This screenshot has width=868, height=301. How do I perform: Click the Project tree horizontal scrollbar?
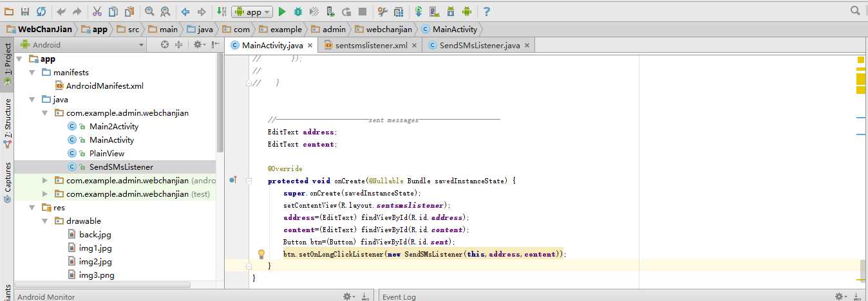pyautogui.click(x=103, y=284)
